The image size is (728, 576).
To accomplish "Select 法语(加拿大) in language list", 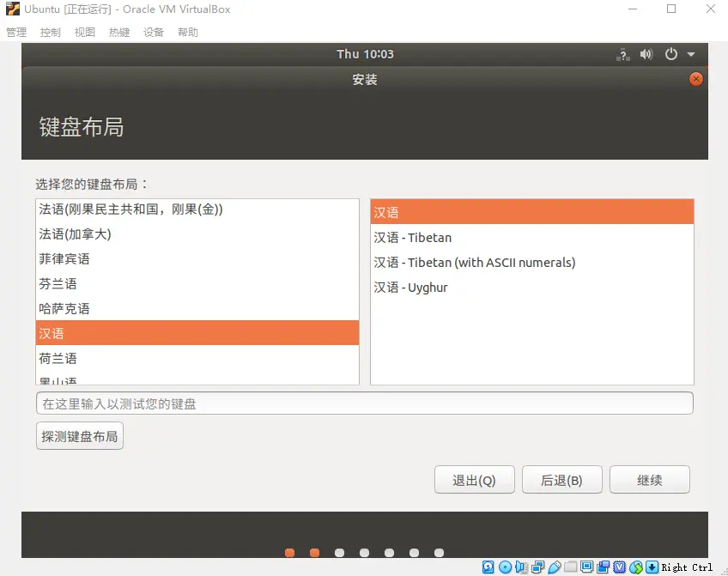I will (197, 234).
